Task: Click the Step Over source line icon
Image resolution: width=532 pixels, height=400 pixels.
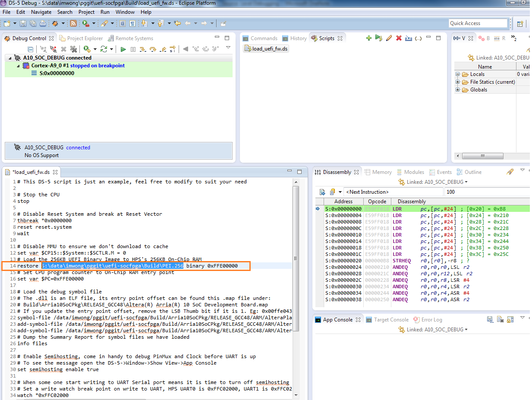Action: (x=153, y=50)
